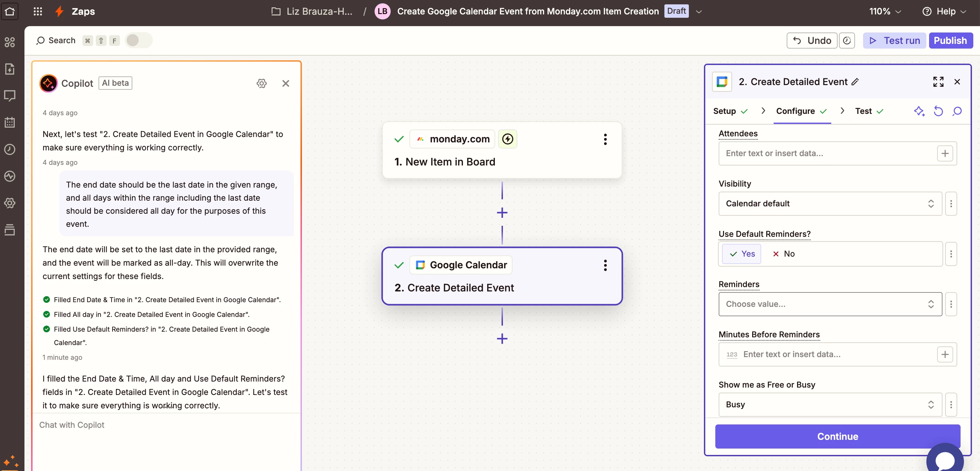The height and width of the screenshot is (471, 980).
Task: Open the zap file icon in sidebar
Action: coord(10,69)
